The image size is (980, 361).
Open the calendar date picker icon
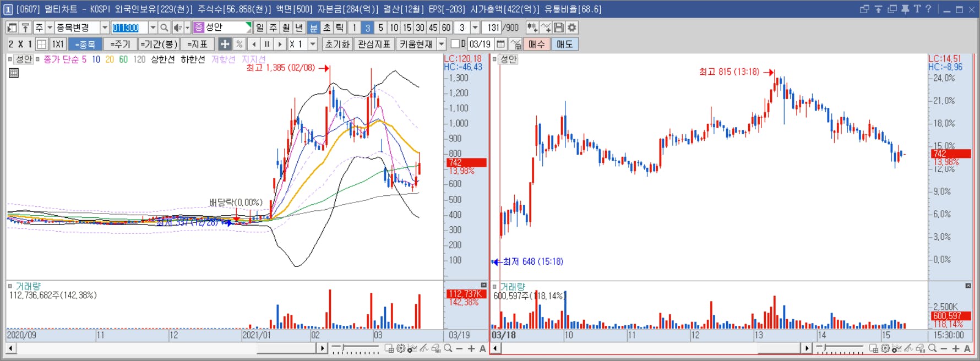click(x=500, y=44)
